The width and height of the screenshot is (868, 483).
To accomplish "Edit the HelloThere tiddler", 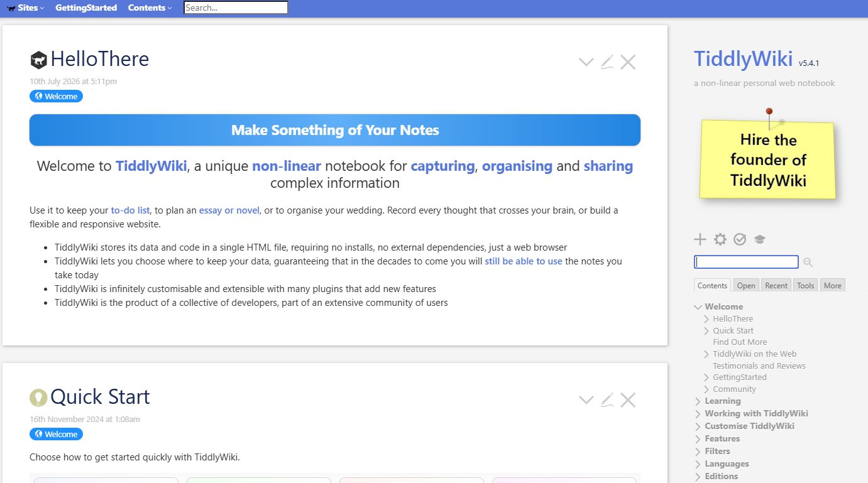I will click(x=607, y=62).
